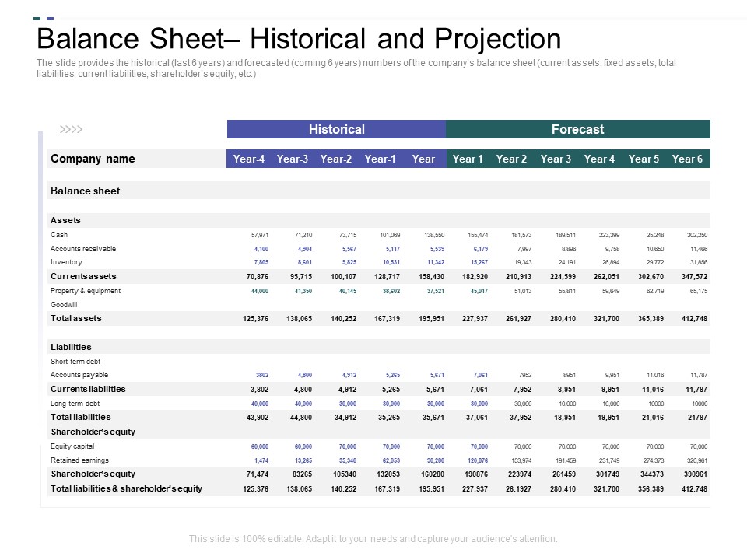Click Shareholder's equity value '71,474'

click(x=258, y=474)
